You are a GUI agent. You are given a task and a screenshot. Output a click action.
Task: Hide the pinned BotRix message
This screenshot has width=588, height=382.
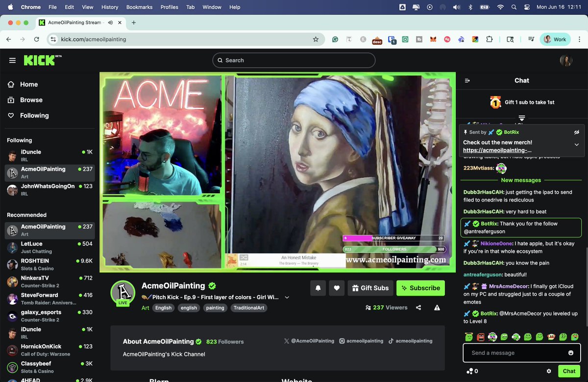click(x=577, y=132)
